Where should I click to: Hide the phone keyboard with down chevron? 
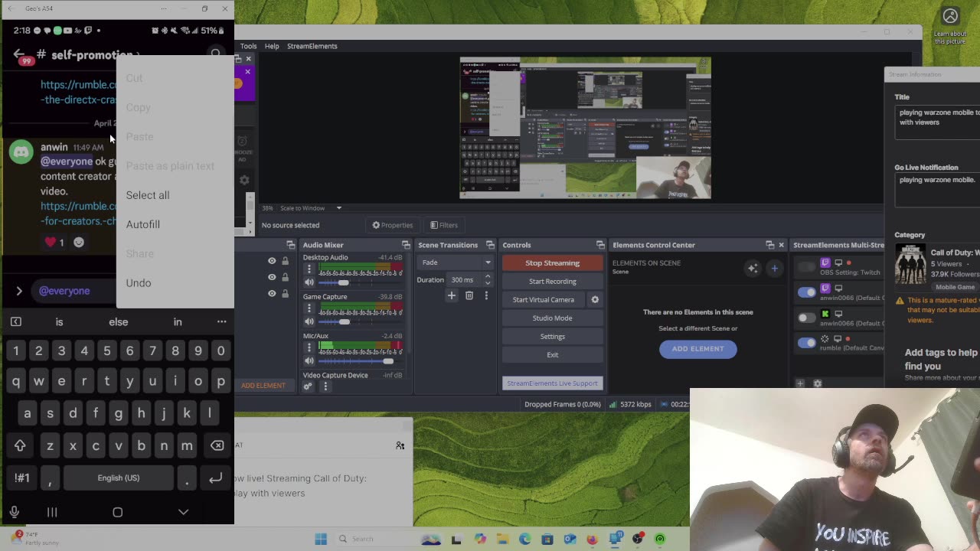[183, 512]
